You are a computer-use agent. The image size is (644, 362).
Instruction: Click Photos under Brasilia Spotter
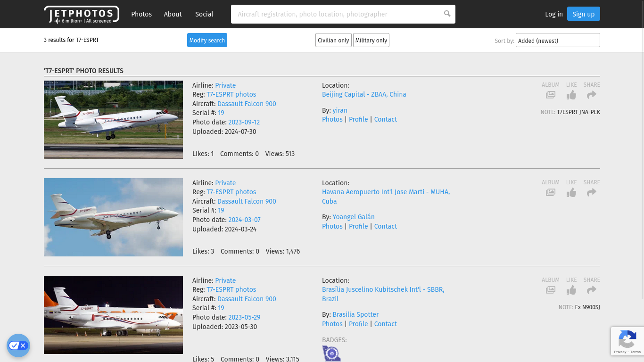pyautogui.click(x=332, y=324)
